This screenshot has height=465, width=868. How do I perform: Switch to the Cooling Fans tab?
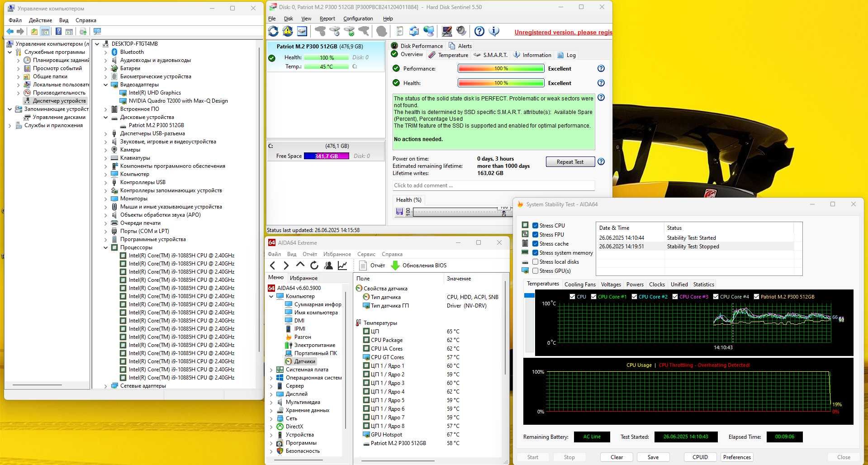click(x=580, y=284)
